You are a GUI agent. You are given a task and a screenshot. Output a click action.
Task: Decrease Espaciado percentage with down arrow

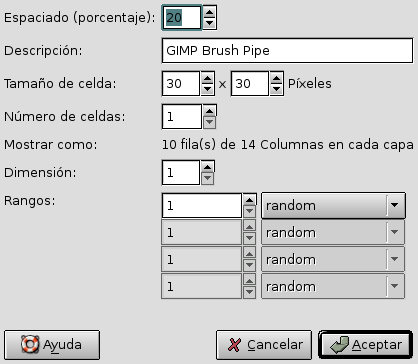click(209, 23)
